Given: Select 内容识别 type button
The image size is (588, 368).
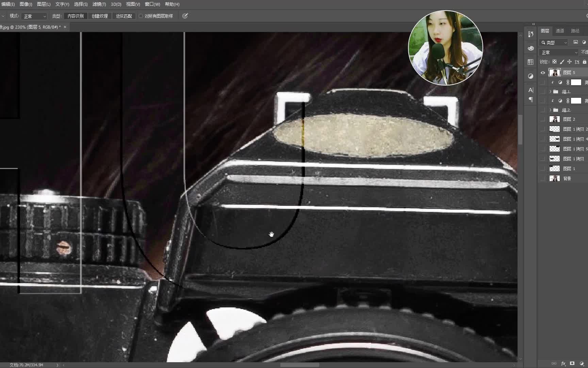Looking at the screenshot, I should point(76,16).
